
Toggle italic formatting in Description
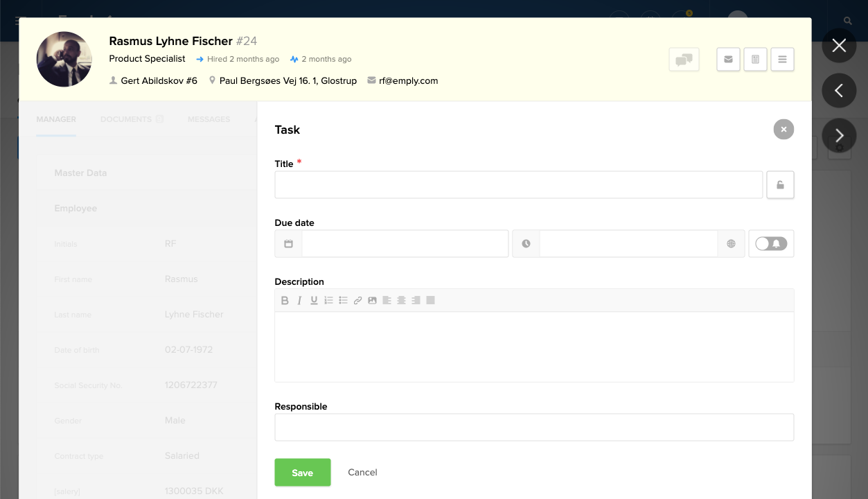[299, 301]
